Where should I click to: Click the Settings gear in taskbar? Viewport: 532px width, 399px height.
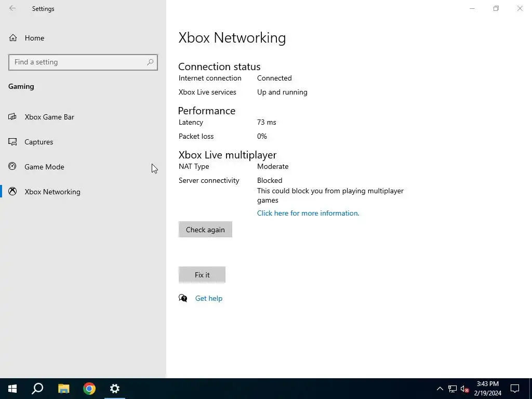[x=115, y=389]
